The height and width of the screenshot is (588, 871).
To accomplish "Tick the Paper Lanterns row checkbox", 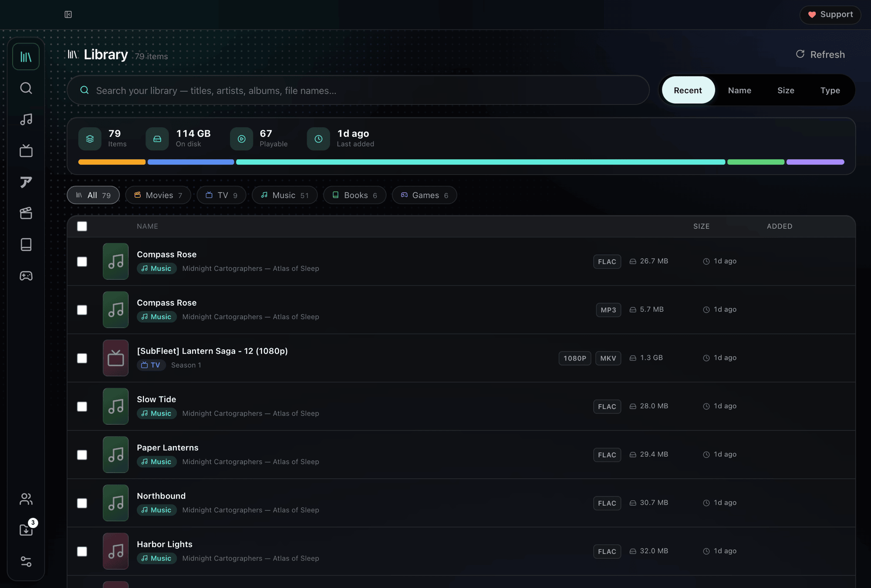I will point(82,455).
